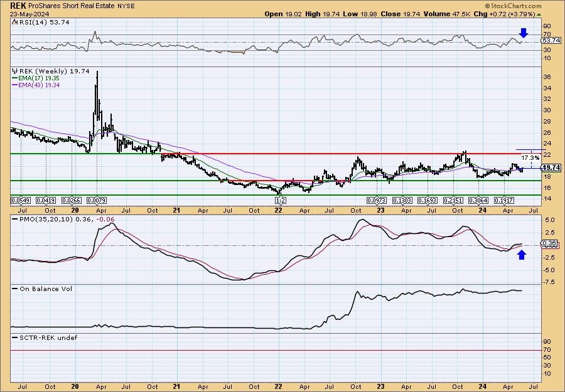Click the ProShares Short Real Estate name

tap(72, 6)
